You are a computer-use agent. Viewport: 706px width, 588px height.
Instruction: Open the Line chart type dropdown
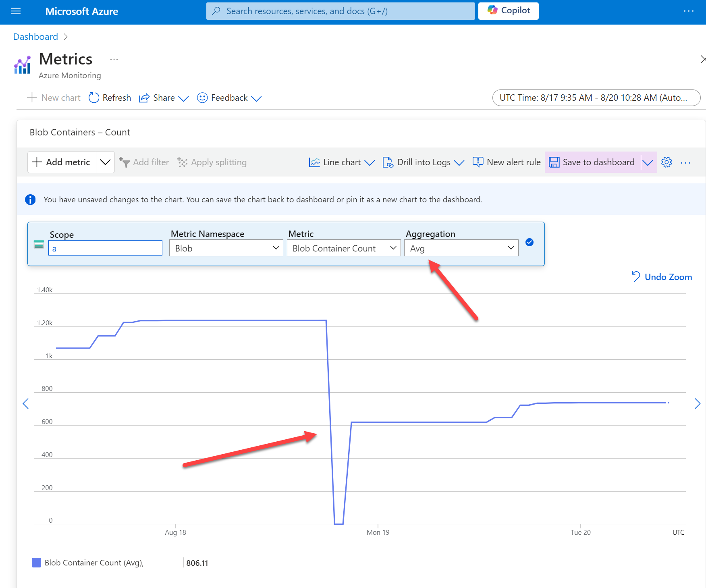pyautogui.click(x=342, y=162)
